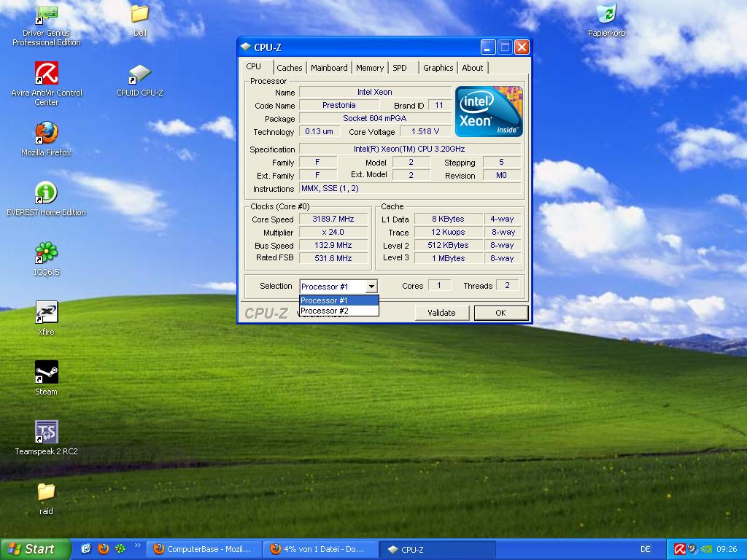
Task: Click Firefox icon in quick launch bar
Action: pyautogui.click(x=104, y=549)
